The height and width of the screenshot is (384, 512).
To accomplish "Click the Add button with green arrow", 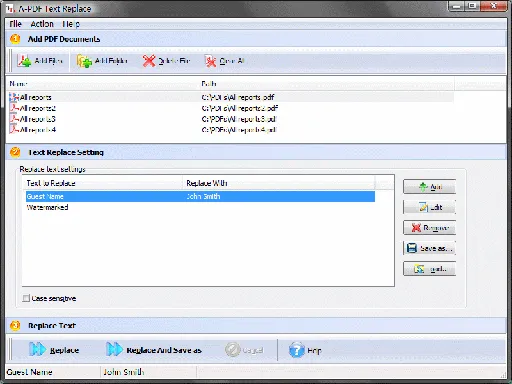I will tap(429, 187).
